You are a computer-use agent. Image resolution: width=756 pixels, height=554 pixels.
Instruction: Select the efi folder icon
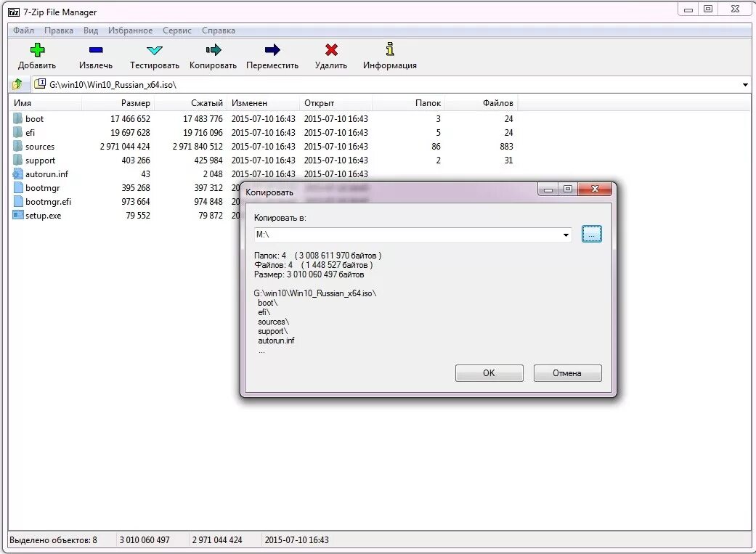point(18,132)
